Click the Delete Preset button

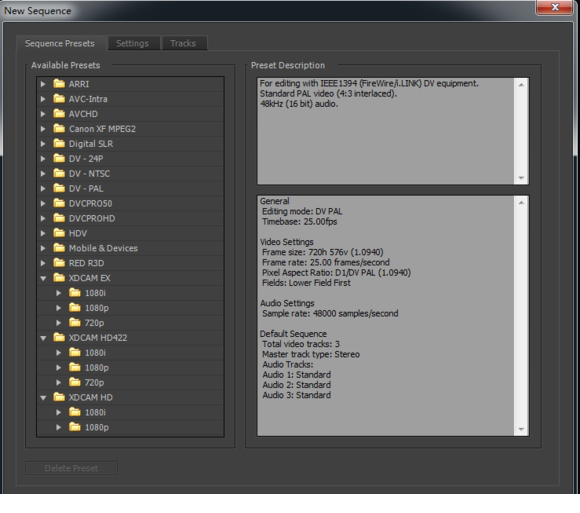[x=71, y=468]
